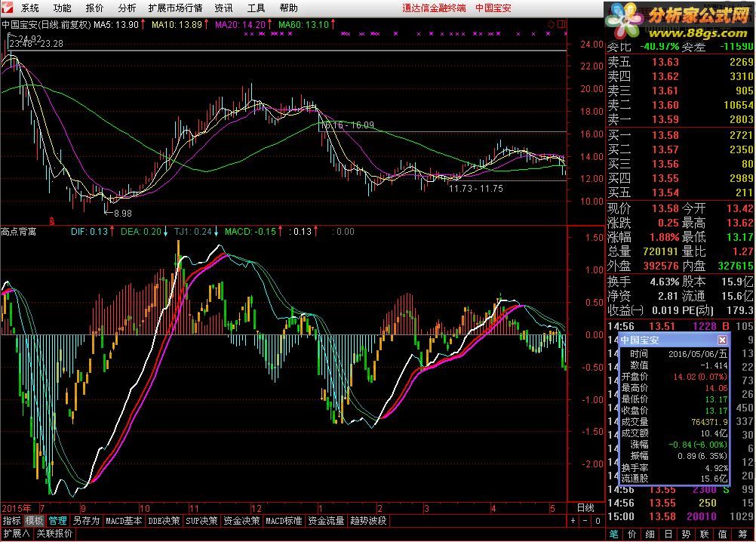Open the 关联报价 tab
The height and width of the screenshot is (542, 756).
point(54,534)
